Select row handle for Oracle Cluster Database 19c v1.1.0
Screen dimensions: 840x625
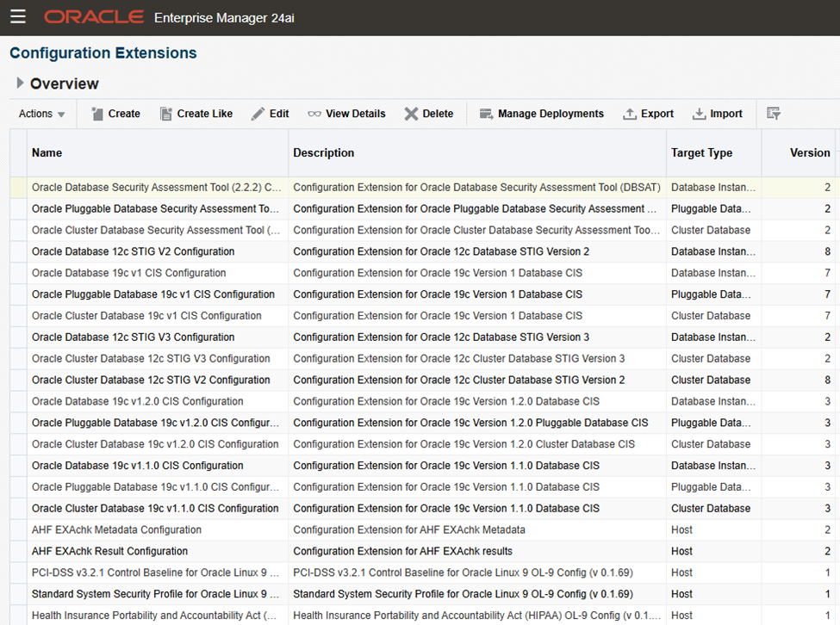coord(18,508)
